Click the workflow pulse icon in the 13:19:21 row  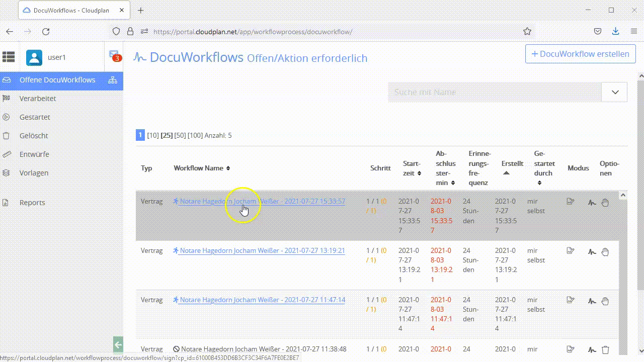[x=592, y=252]
